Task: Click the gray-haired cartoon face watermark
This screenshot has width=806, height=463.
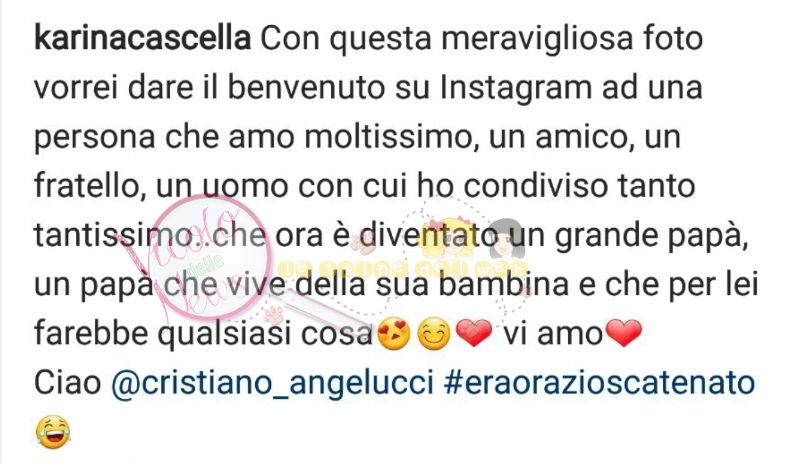Action: point(506,239)
